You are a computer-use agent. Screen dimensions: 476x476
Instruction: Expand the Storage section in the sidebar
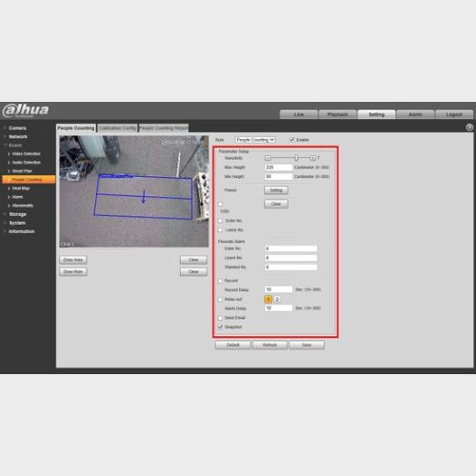tap(17, 214)
